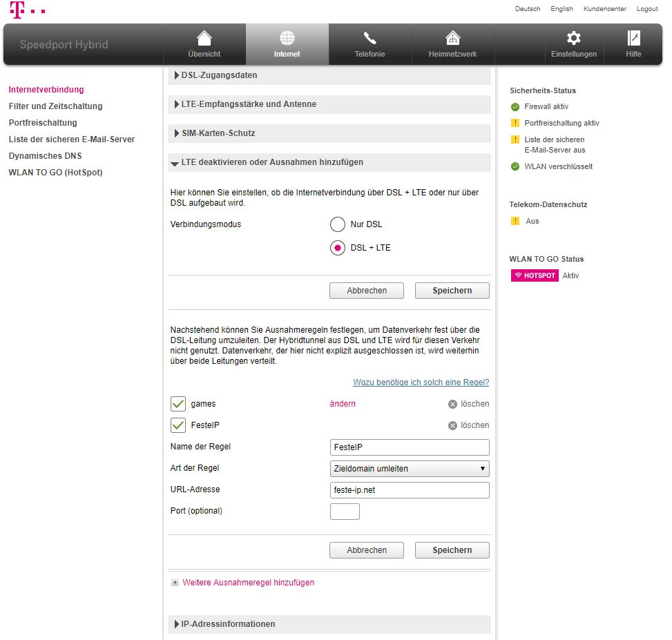Open Übersicht via the house icon
This screenshot has height=640, width=672.
click(204, 39)
